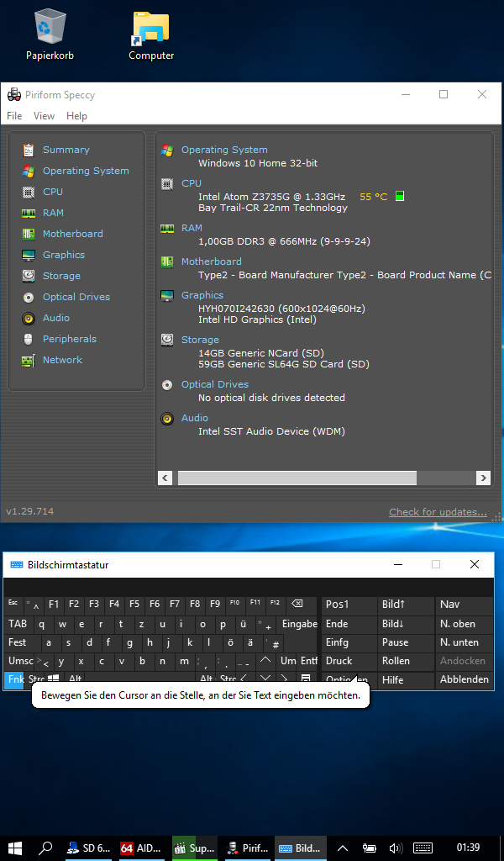
Task: Click the Bild↑ page up key
Action: 406,605
